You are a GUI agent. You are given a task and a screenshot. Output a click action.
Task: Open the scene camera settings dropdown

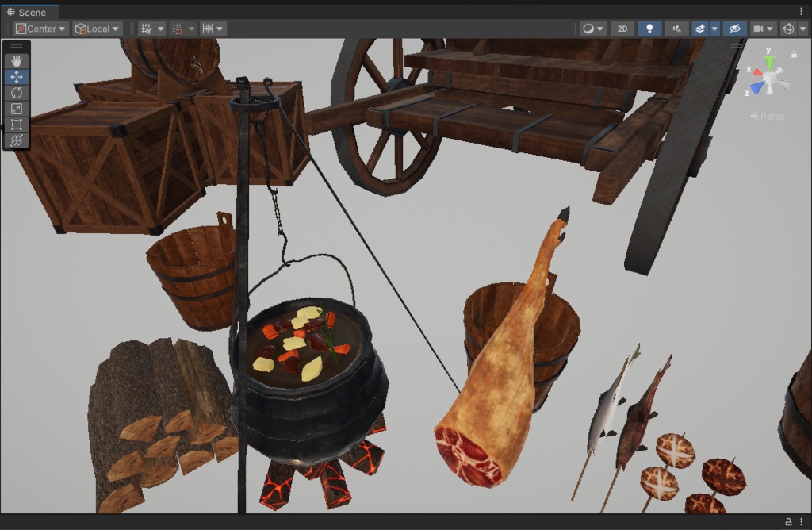(764, 29)
